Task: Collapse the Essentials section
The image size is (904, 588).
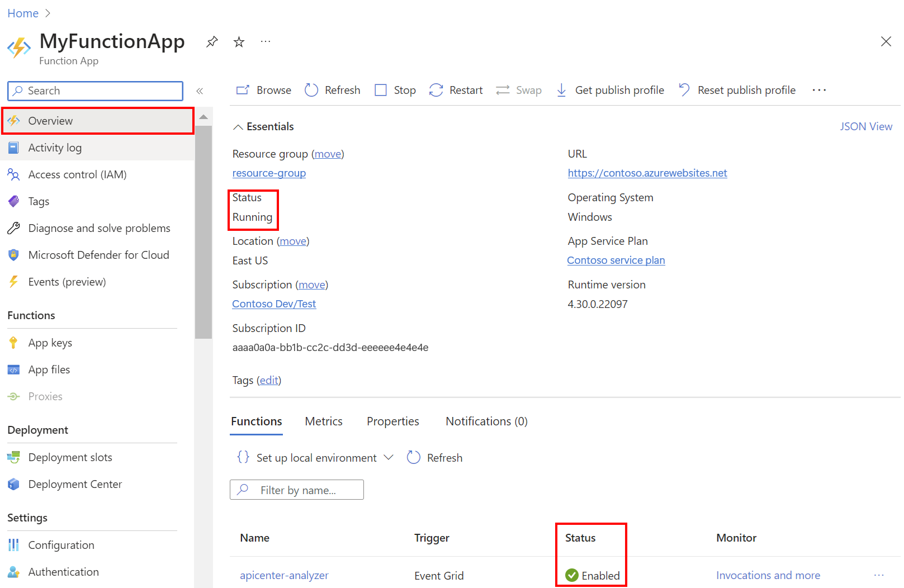Action: 238,126
